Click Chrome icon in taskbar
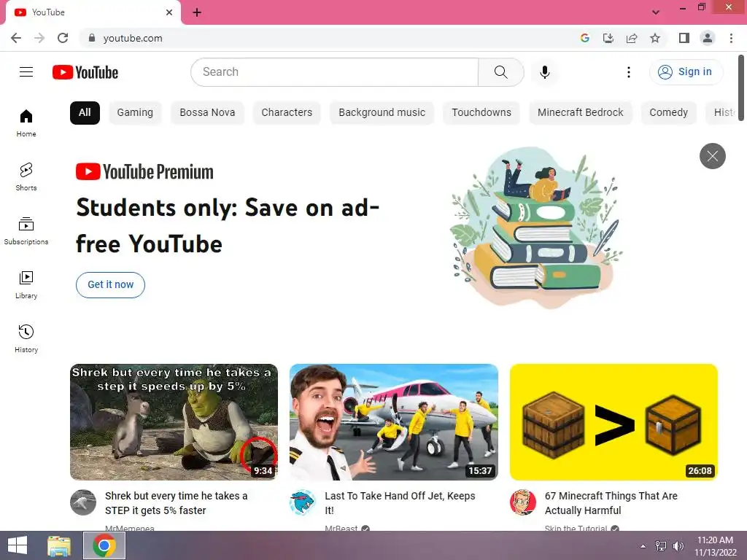The image size is (747, 560). [x=104, y=545]
